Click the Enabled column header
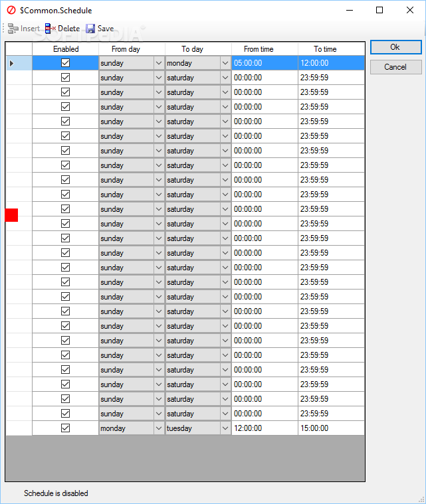Viewport: 426px width, 504px height. point(66,49)
